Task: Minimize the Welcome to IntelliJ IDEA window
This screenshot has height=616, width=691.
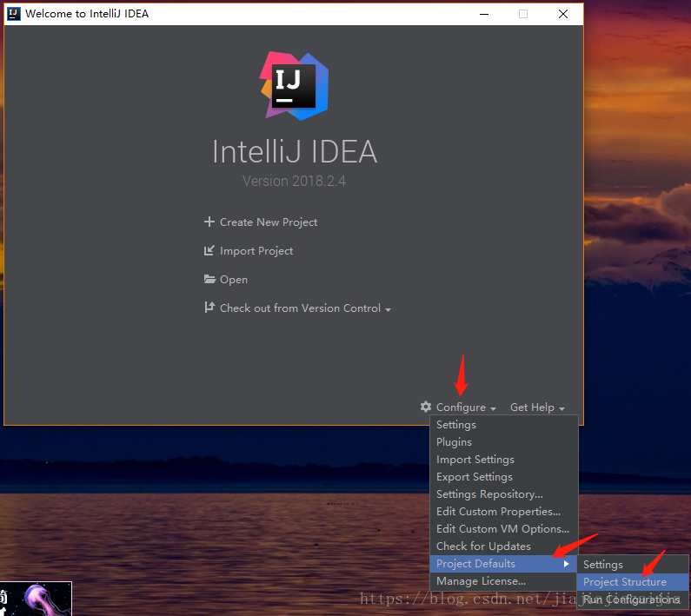Action: [x=484, y=14]
